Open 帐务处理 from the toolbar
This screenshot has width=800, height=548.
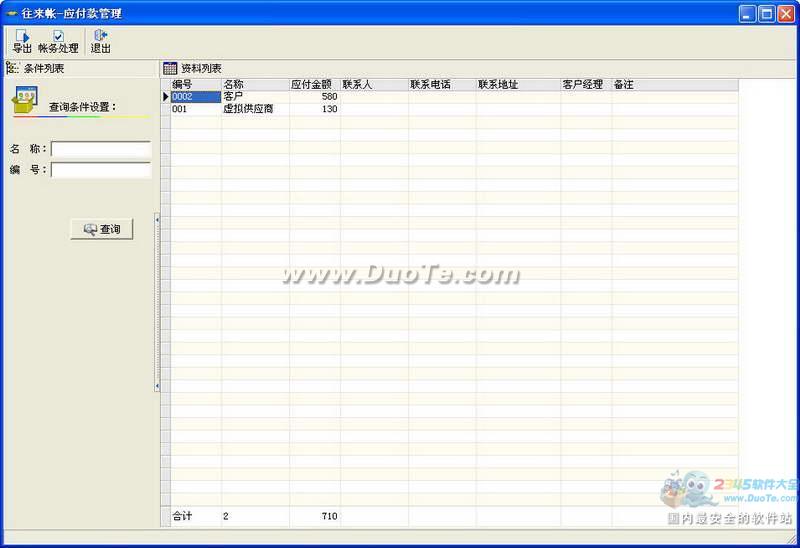coord(58,37)
